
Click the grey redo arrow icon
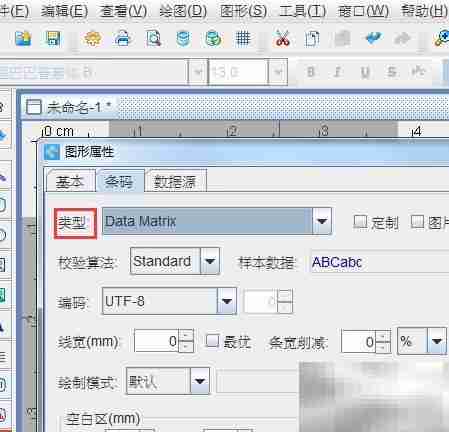click(402, 38)
